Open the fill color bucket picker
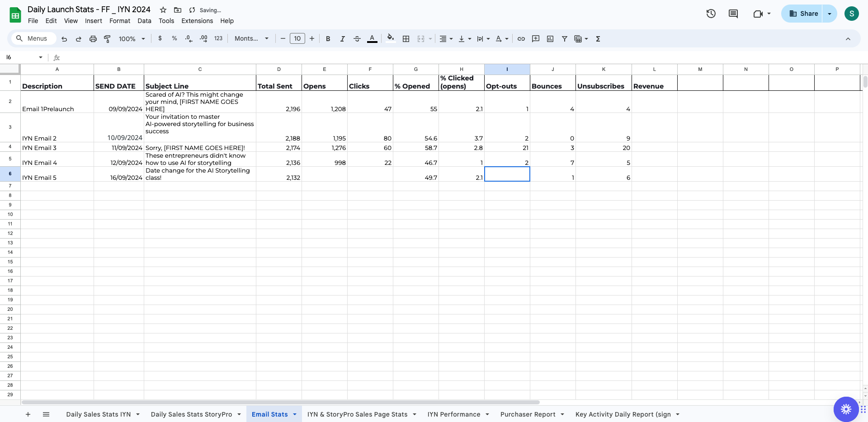The height and width of the screenshot is (422, 868). point(391,39)
